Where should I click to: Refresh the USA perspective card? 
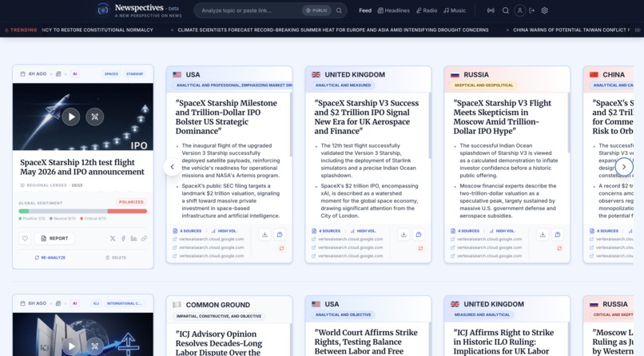(281, 248)
